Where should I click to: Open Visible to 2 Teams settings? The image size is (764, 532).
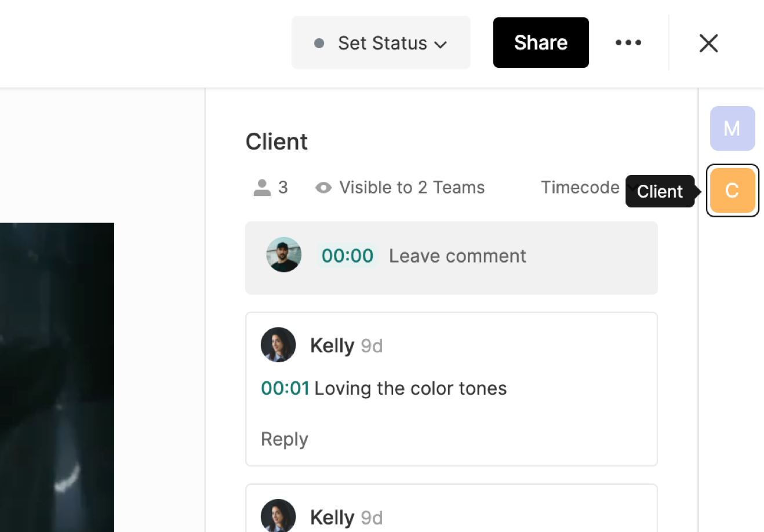point(412,188)
